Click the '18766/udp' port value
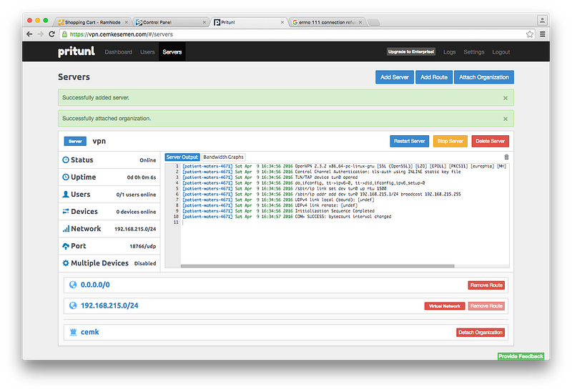This screenshot has height=392, width=572. coord(142,246)
